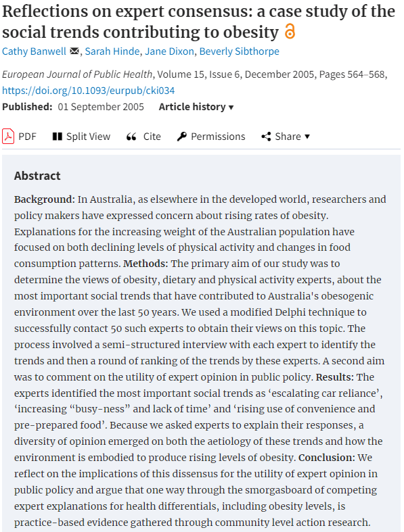The width and height of the screenshot is (404, 532).
Task: Expand the Article history dropdown arrow
Action: (x=231, y=107)
